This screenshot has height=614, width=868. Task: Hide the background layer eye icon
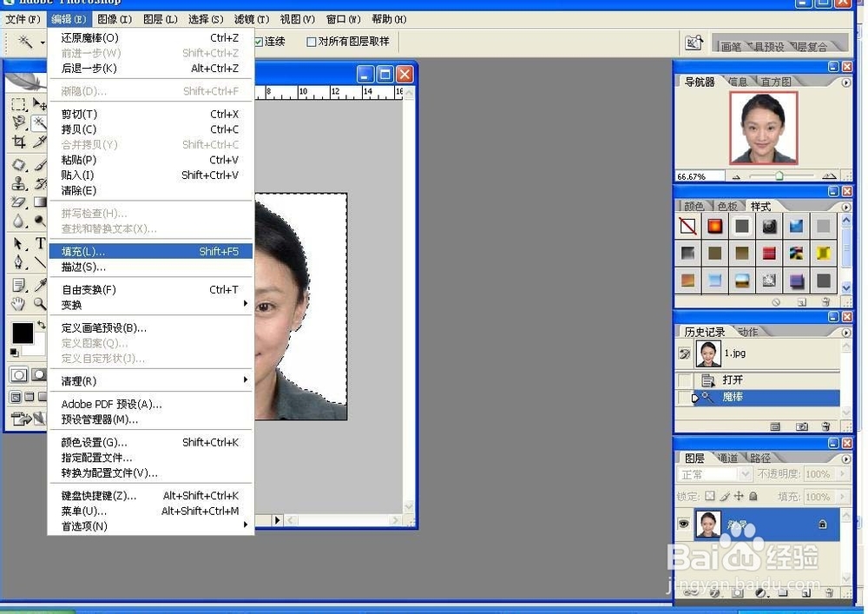(x=684, y=523)
